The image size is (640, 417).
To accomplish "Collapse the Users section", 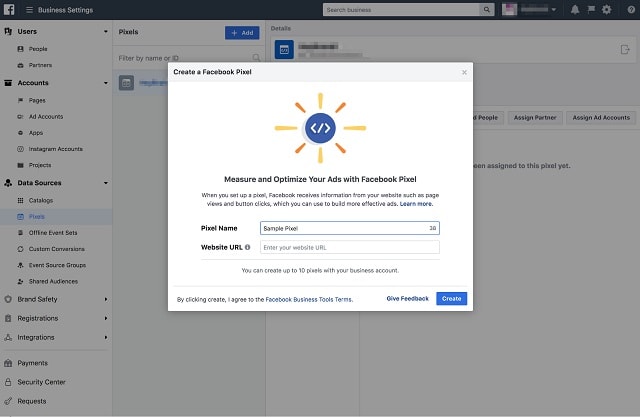I will pyautogui.click(x=106, y=31).
